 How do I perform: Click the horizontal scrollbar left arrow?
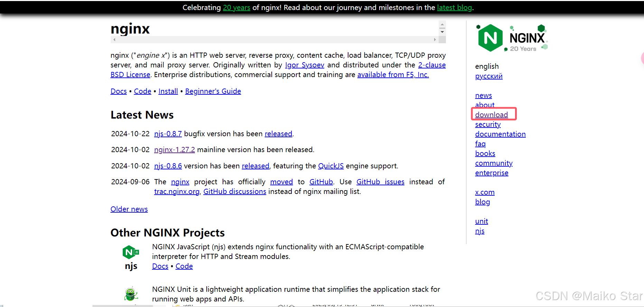point(114,40)
